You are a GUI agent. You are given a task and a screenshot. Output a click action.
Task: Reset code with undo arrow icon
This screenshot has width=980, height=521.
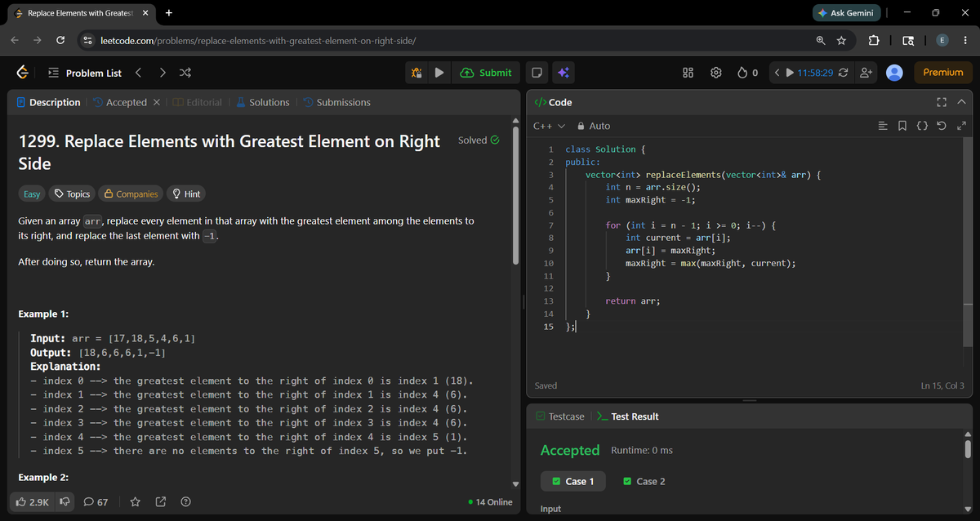tap(942, 126)
